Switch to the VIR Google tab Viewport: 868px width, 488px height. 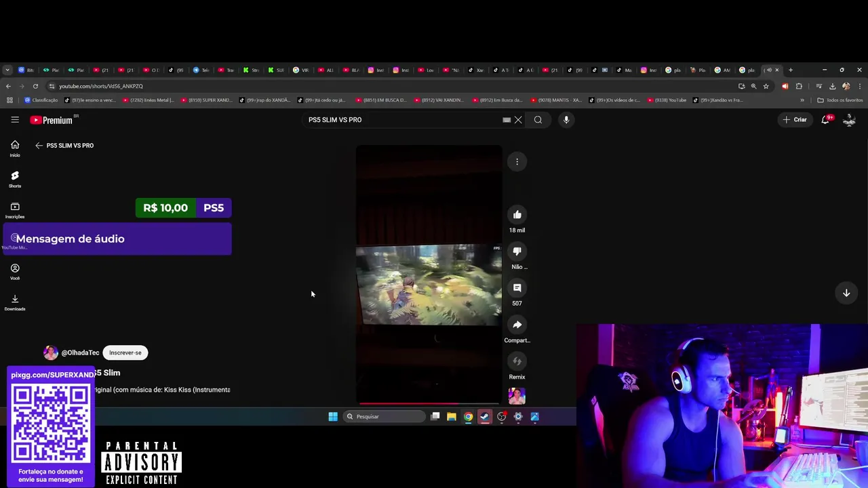click(x=301, y=70)
